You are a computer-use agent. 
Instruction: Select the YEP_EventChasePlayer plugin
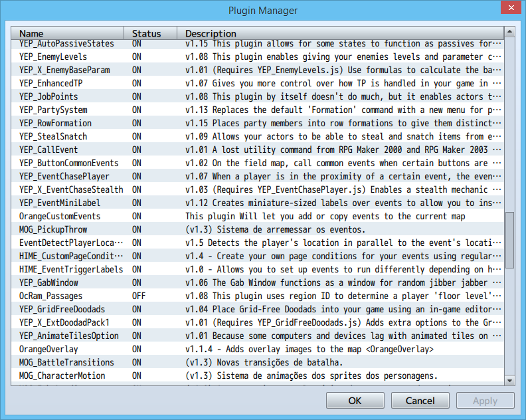tap(258, 176)
